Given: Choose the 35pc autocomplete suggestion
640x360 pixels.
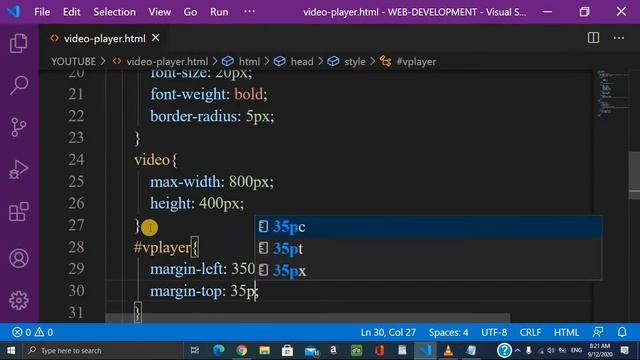Looking at the screenshot, I should 428,227.
